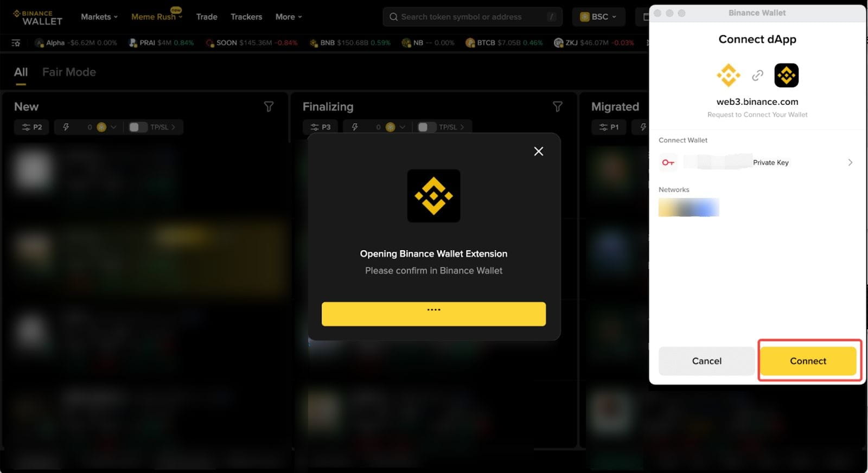Click the yellow Connect button
Viewport: 868px width, 473px height.
(808, 361)
